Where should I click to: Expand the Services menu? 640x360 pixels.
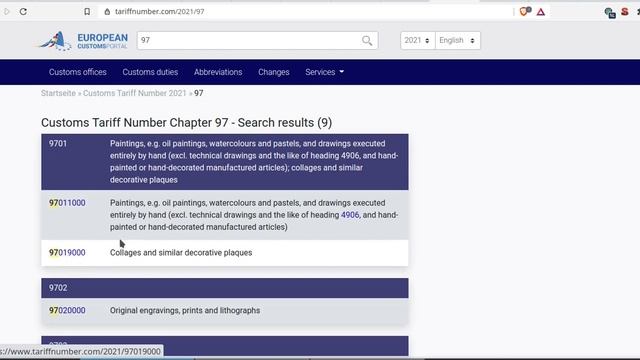pos(324,72)
